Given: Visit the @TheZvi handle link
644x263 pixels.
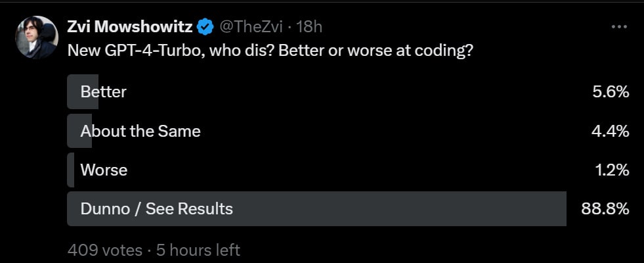Looking at the screenshot, I should (251, 27).
